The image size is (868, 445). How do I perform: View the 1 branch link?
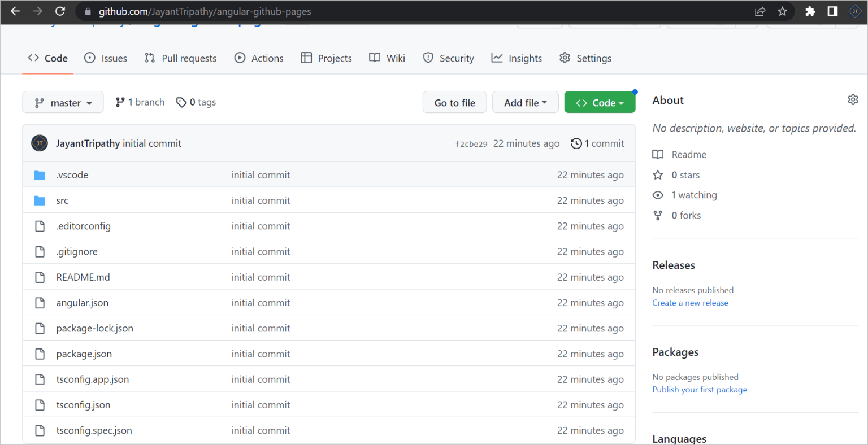(140, 102)
